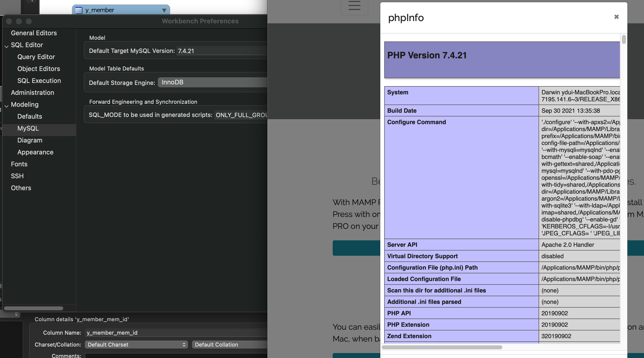Screen dimensions: 644x358
Task: Go to Fonts preferences
Action: tap(19, 164)
